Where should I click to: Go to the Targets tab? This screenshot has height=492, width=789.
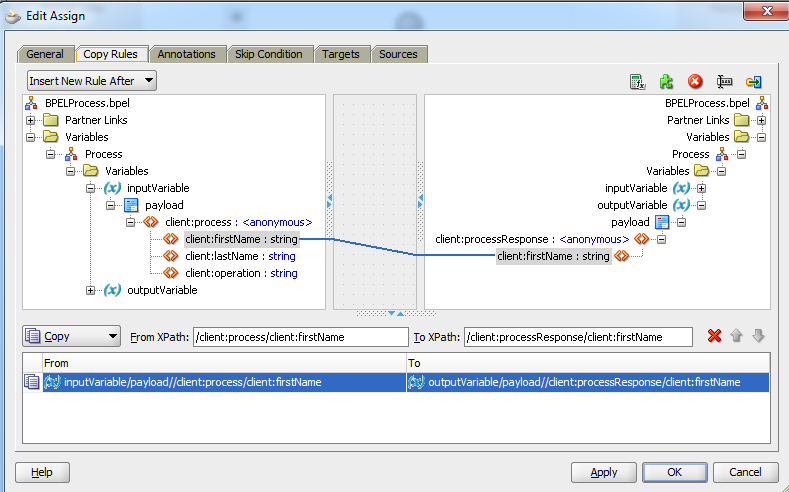click(341, 54)
